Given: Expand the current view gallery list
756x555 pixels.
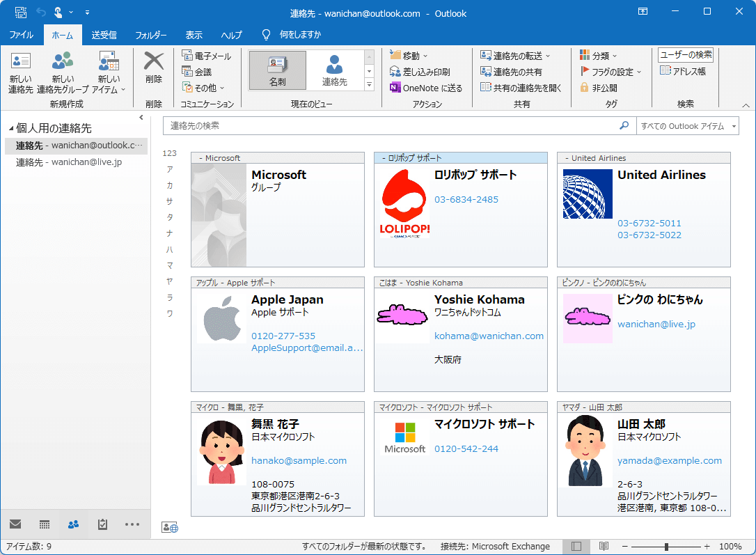Looking at the screenshot, I should tap(370, 85).
